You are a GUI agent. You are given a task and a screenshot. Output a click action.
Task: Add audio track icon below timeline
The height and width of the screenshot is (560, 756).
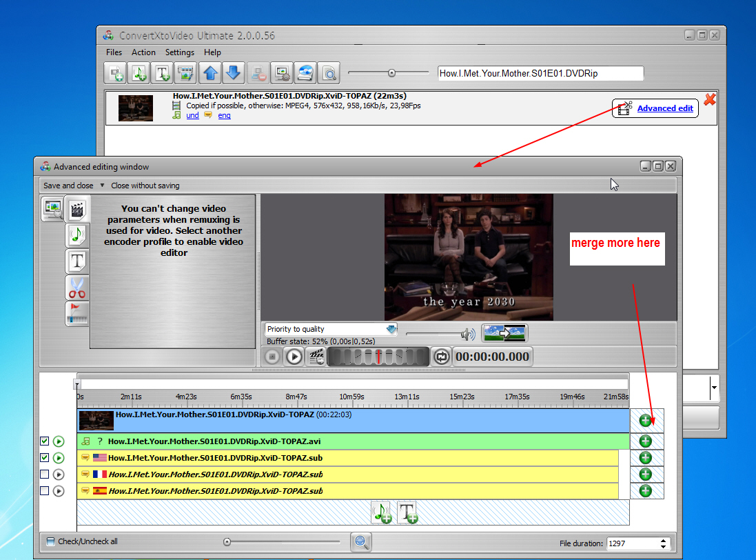click(x=381, y=512)
